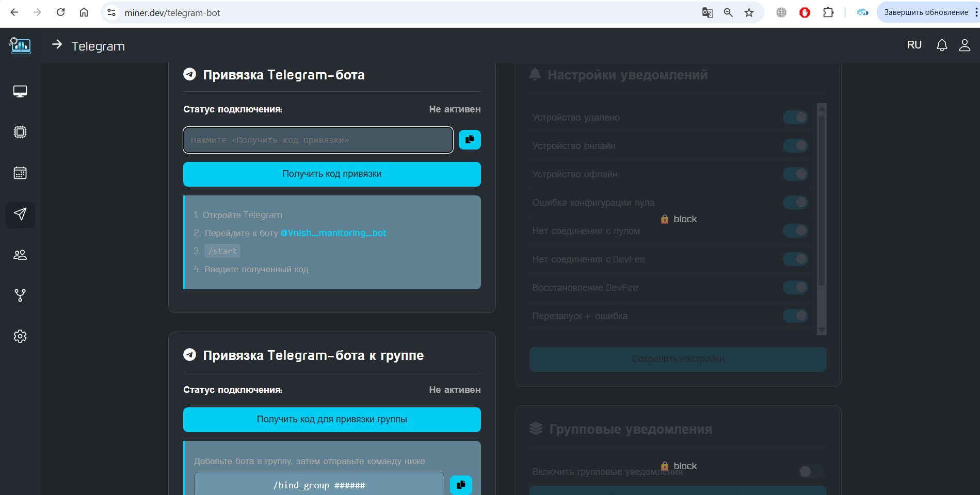Open the calendar schedule sidebar section
This screenshot has width=980, height=495.
pos(20,173)
